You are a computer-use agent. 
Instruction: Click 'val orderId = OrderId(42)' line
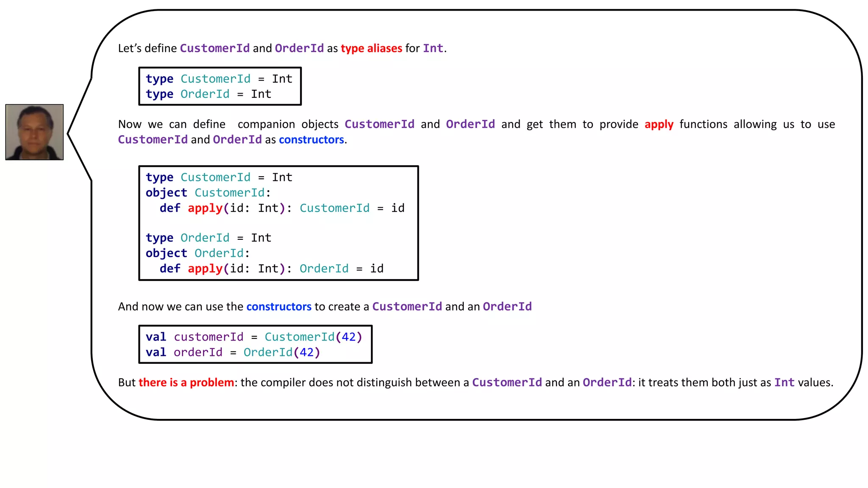233,352
